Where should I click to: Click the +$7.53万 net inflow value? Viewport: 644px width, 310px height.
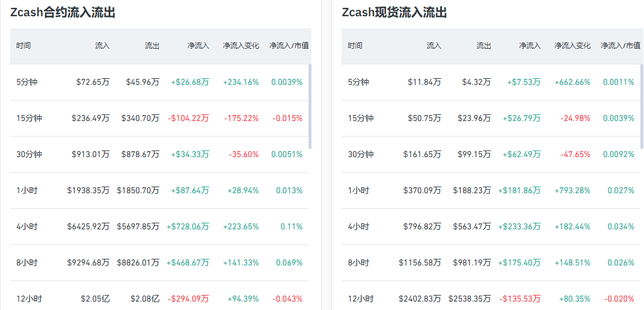click(x=524, y=82)
